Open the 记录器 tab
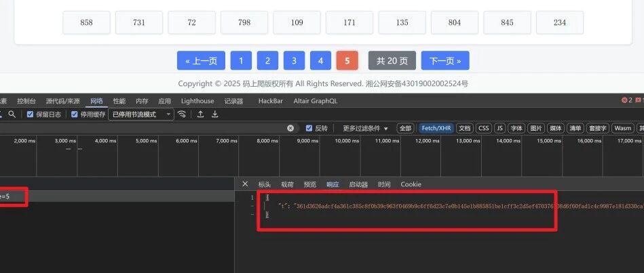The image size is (644, 273). point(233,101)
